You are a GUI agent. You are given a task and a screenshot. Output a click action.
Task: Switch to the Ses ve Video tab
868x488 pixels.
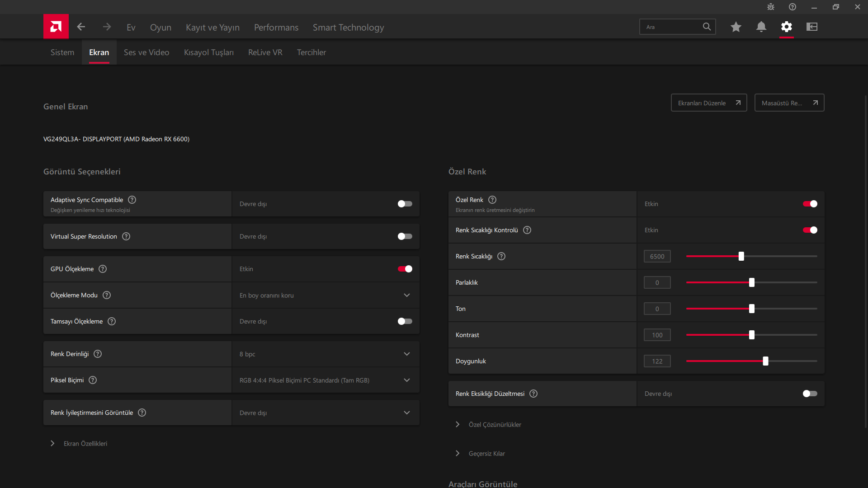146,52
